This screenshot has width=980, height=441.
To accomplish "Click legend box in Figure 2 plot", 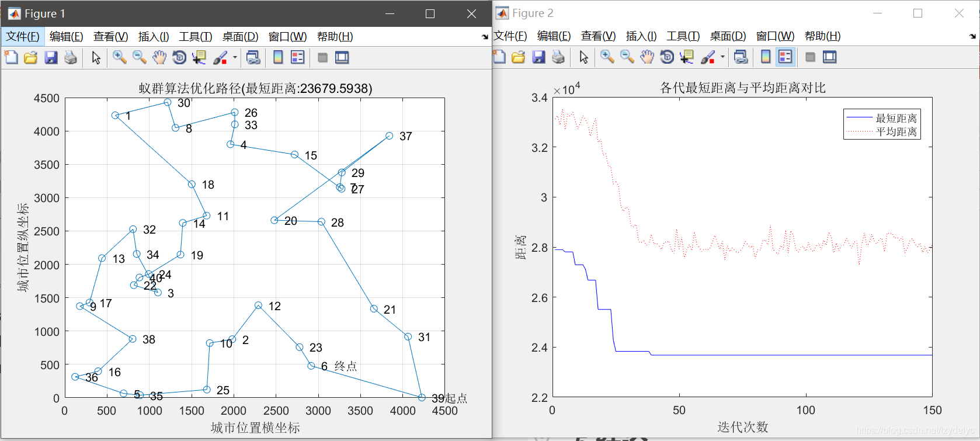I will point(882,124).
